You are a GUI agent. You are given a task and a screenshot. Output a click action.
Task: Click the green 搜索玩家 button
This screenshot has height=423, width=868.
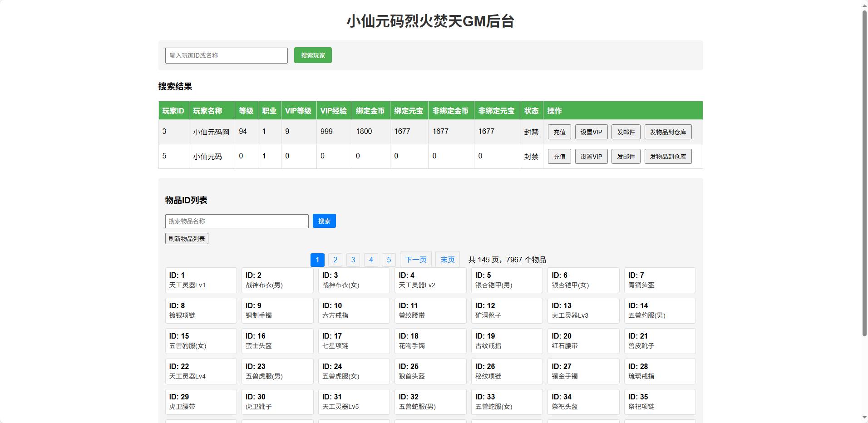click(313, 55)
